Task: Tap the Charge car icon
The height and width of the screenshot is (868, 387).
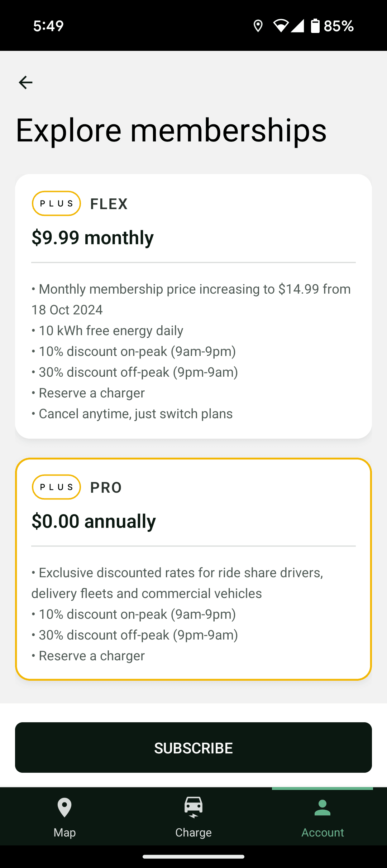Action: point(193,807)
